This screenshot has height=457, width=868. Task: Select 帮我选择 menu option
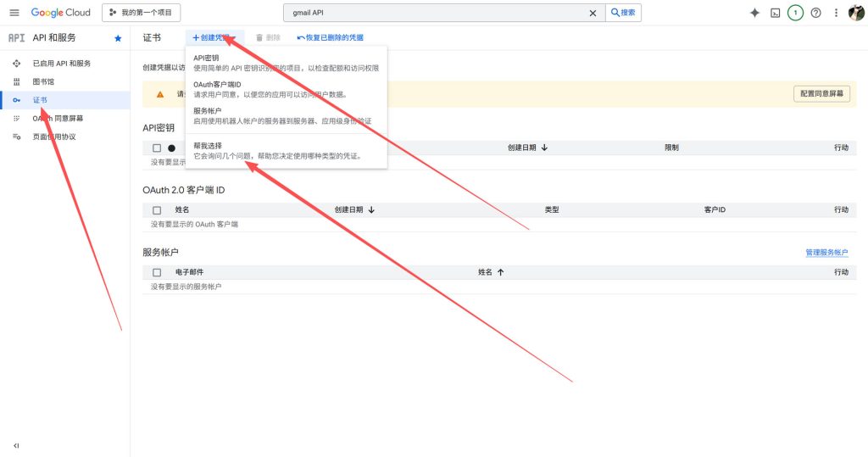point(208,146)
